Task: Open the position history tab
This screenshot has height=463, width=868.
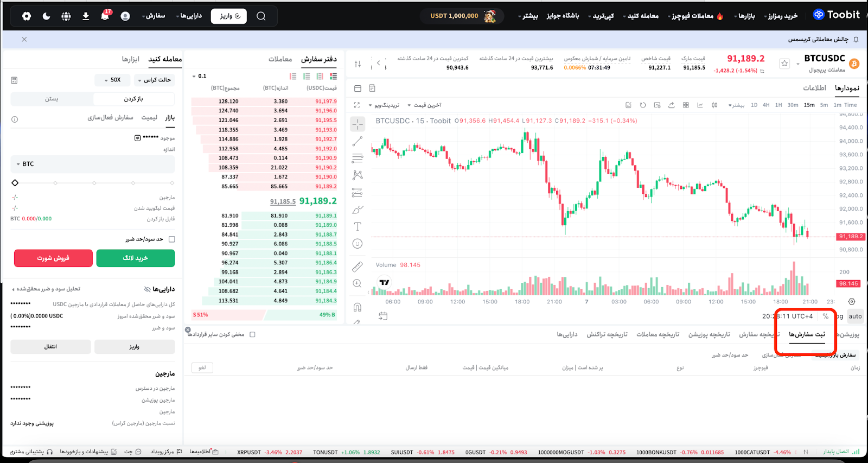Action: pos(710,335)
